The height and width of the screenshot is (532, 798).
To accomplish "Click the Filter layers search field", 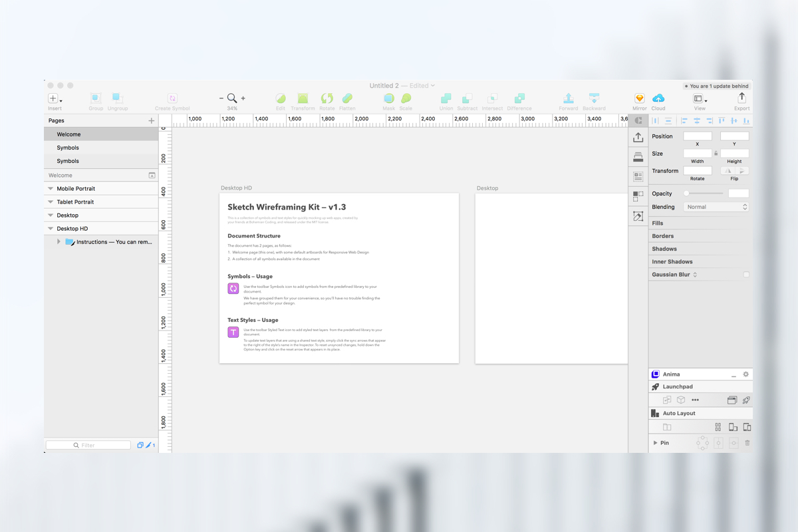I will point(88,445).
